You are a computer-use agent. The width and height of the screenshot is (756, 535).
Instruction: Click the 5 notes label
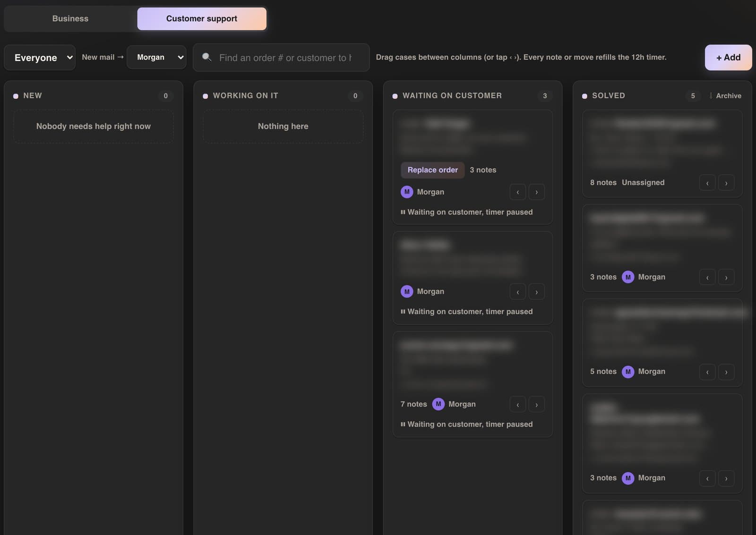603,372
